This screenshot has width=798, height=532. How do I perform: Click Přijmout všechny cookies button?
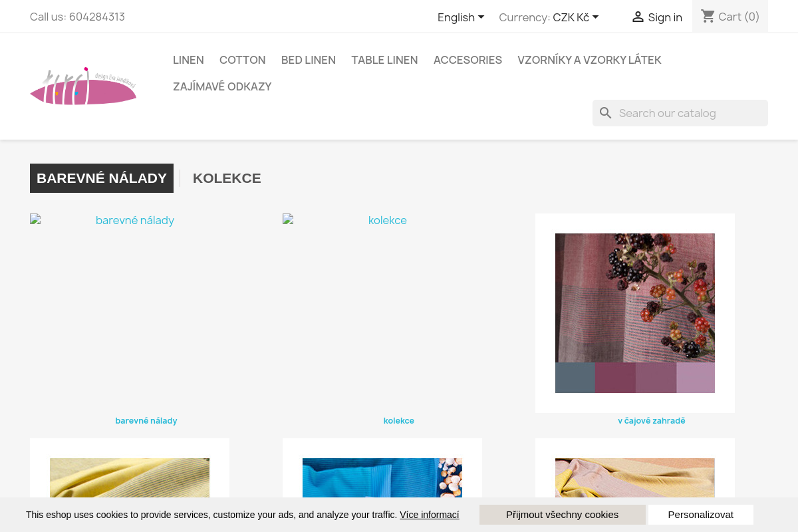pyautogui.click(x=563, y=515)
